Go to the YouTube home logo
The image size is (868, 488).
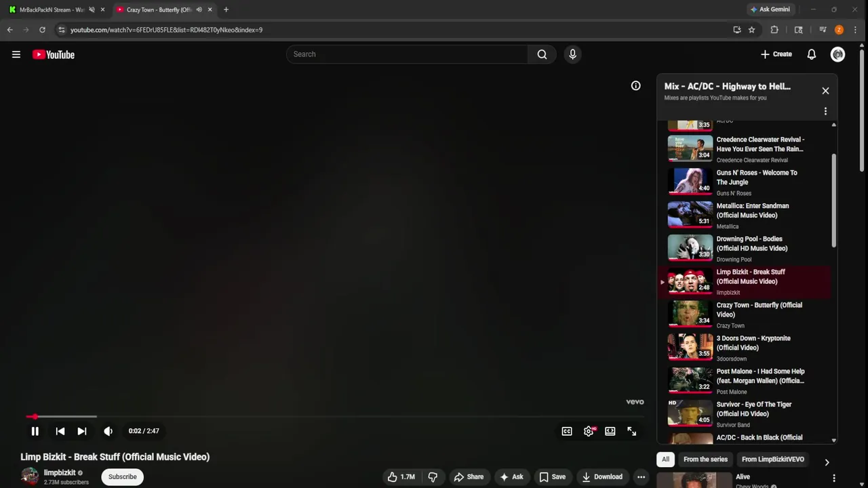tap(54, 54)
